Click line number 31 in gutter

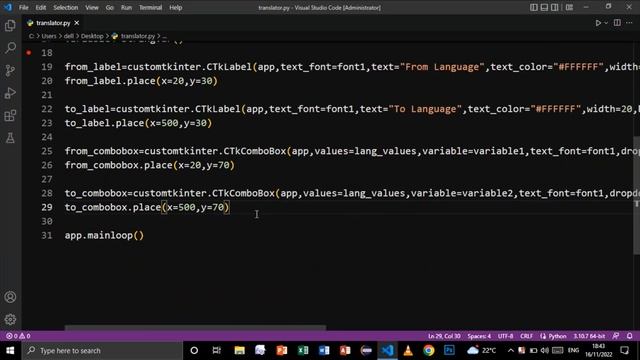[x=47, y=235]
